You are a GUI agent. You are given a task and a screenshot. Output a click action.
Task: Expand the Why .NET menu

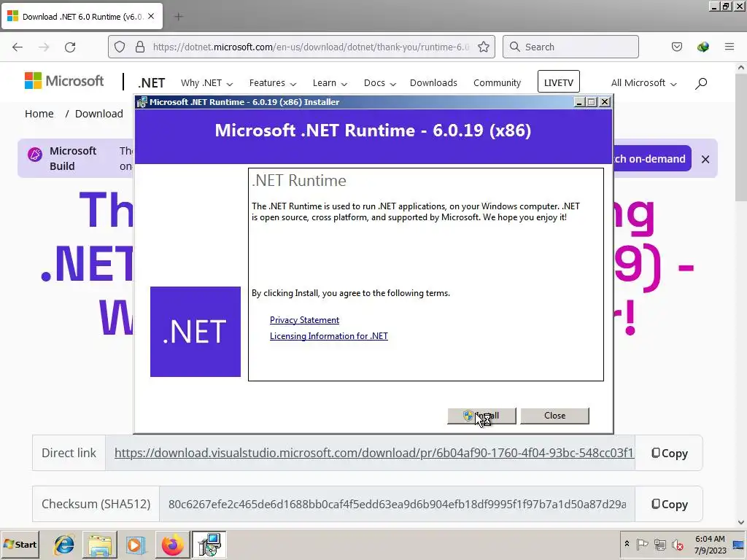click(206, 83)
